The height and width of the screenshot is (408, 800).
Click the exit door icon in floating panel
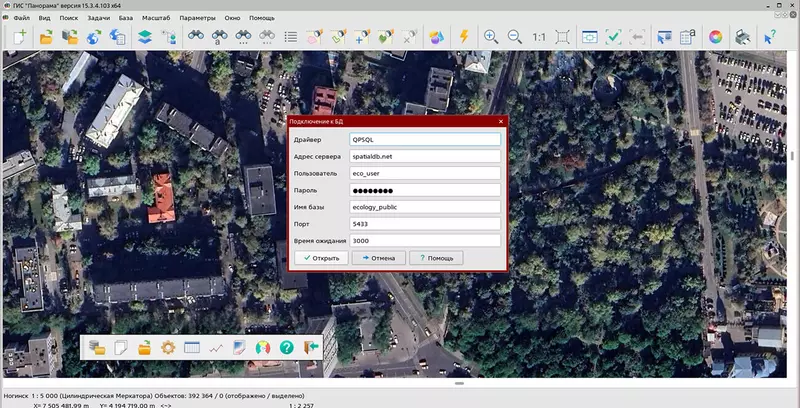310,348
